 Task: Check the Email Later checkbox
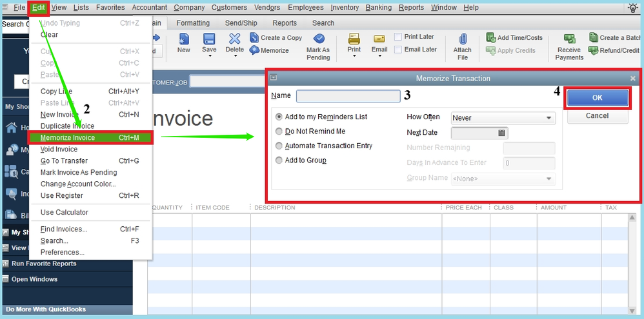(397, 50)
